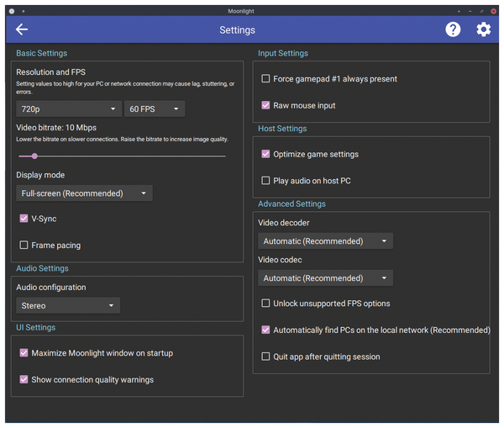504x428 pixels.
Task: Enable Play audio on host PC
Action: point(265,181)
